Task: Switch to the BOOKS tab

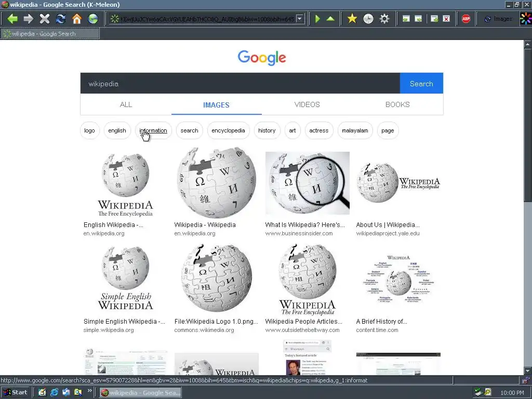Action: pos(397,104)
